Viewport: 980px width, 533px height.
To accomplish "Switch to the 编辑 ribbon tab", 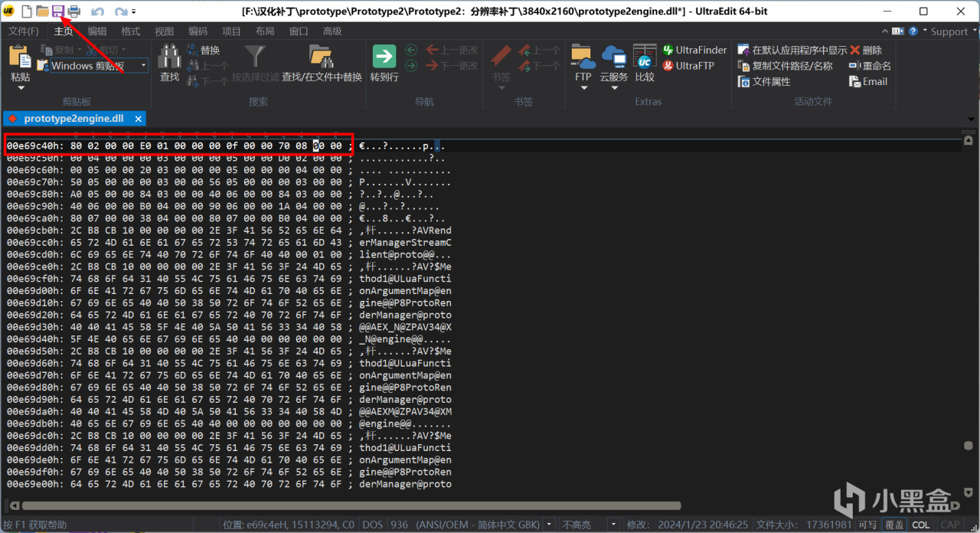I will click(97, 31).
